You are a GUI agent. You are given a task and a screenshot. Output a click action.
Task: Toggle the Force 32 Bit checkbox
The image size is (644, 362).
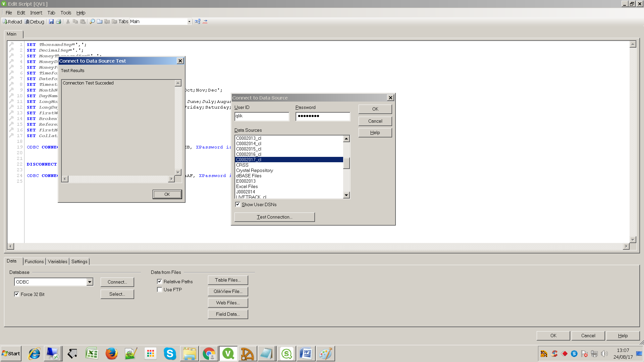click(16, 294)
